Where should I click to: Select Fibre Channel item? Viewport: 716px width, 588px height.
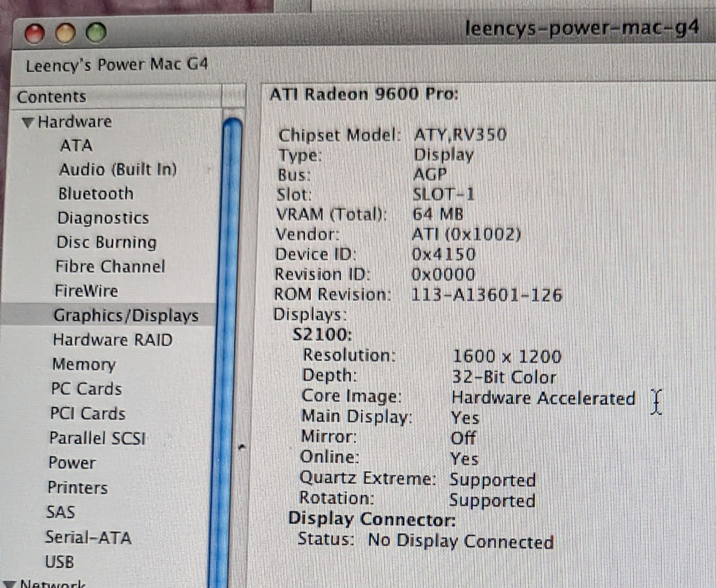coord(110,267)
